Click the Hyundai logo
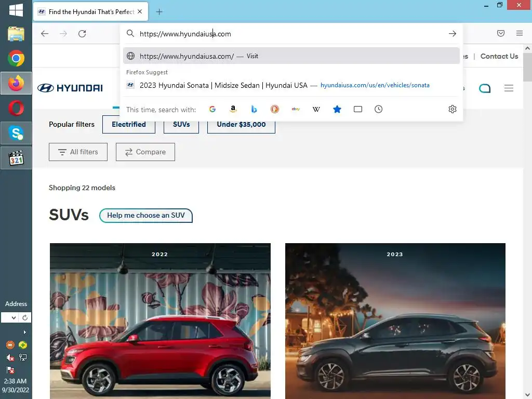The height and width of the screenshot is (399, 532). click(70, 88)
